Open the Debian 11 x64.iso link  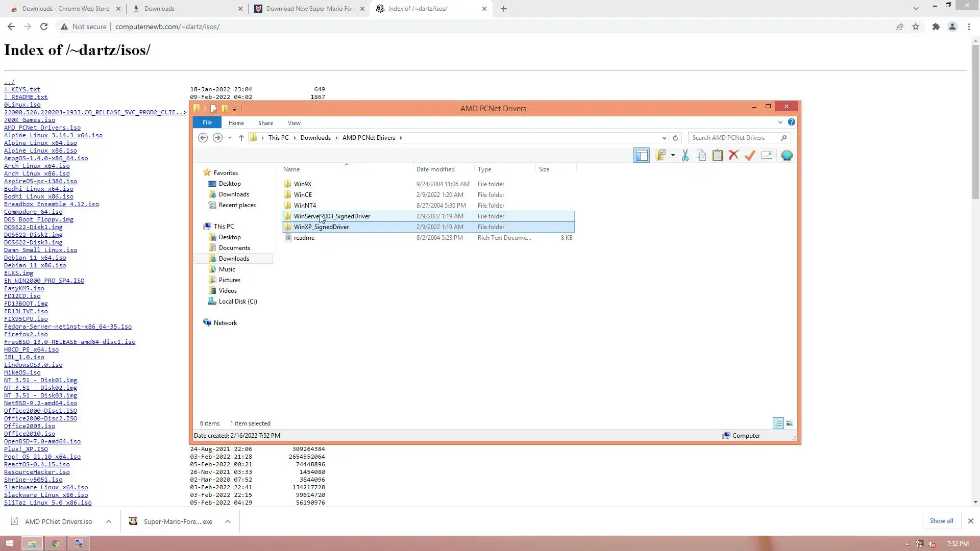(x=35, y=258)
